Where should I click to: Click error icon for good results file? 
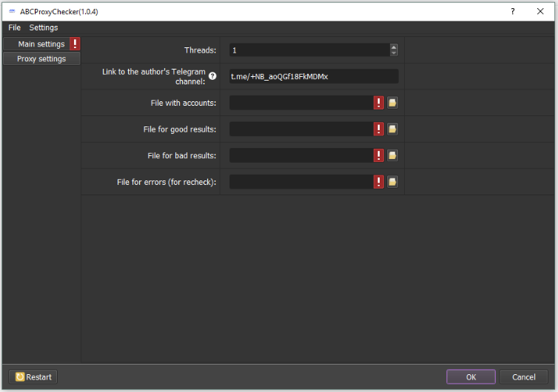[379, 129]
